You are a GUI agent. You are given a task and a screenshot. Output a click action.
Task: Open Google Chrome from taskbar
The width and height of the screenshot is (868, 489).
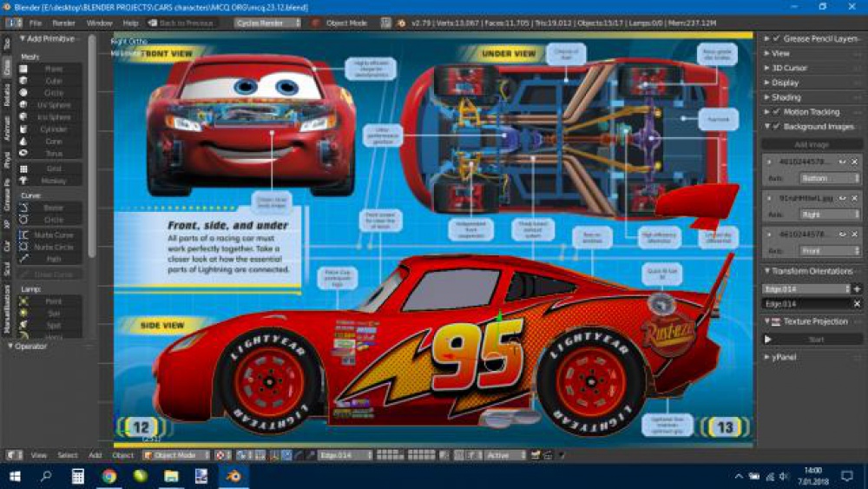109,476
